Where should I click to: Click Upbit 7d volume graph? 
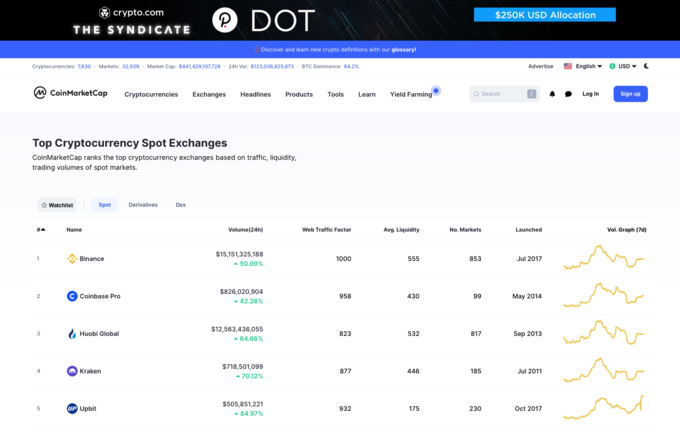604,407
